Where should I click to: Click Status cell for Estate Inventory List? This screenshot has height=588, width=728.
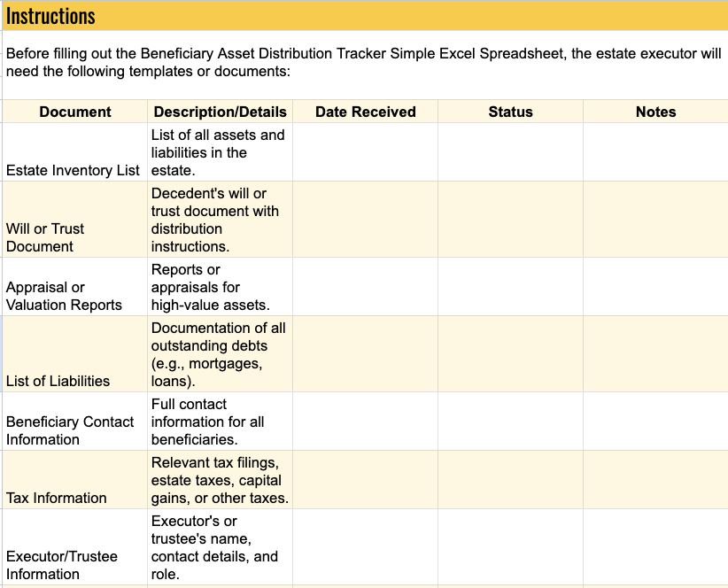[511, 152]
